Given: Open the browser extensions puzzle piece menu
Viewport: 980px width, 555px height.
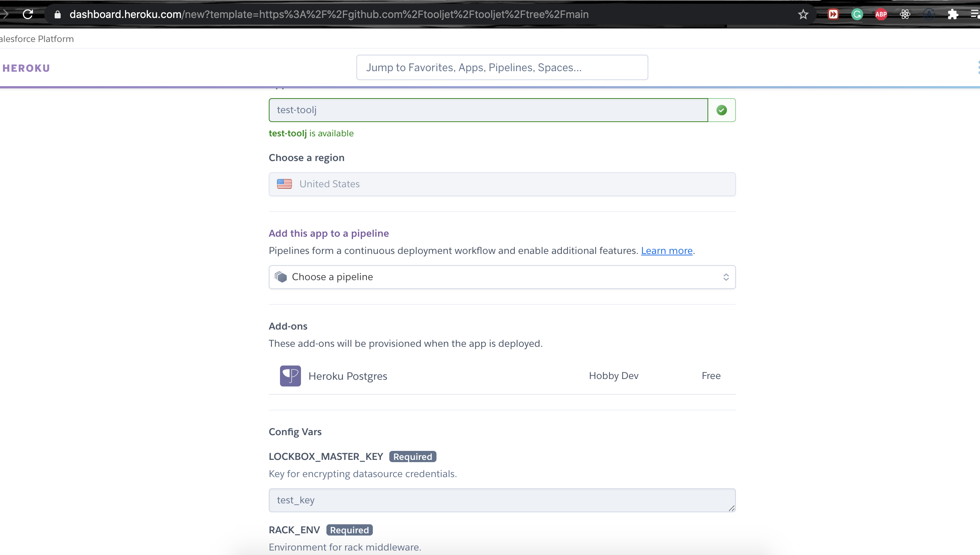Looking at the screenshot, I should point(953,14).
